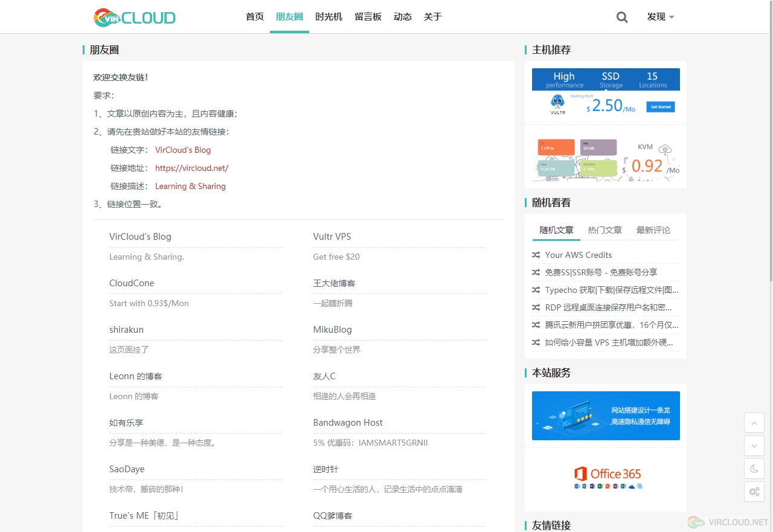Switch to the 热门文章 tab
The height and width of the screenshot is (532, 773).
(x=605, y=230)
